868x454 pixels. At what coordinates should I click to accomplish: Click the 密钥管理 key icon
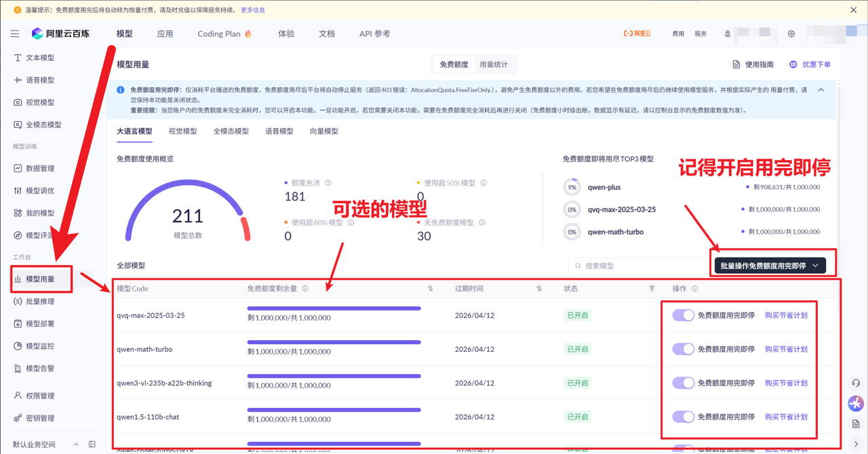[18, 418]
